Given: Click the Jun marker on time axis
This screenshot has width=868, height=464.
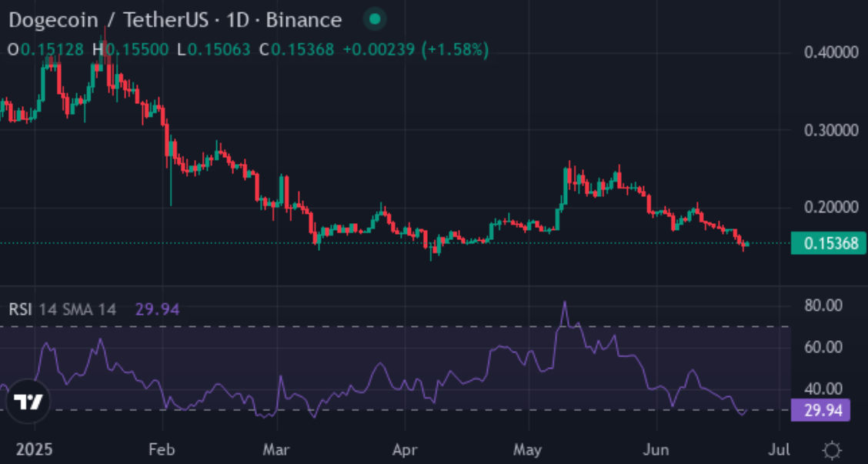Looking at the screenshot, I should tap(656, 449).
